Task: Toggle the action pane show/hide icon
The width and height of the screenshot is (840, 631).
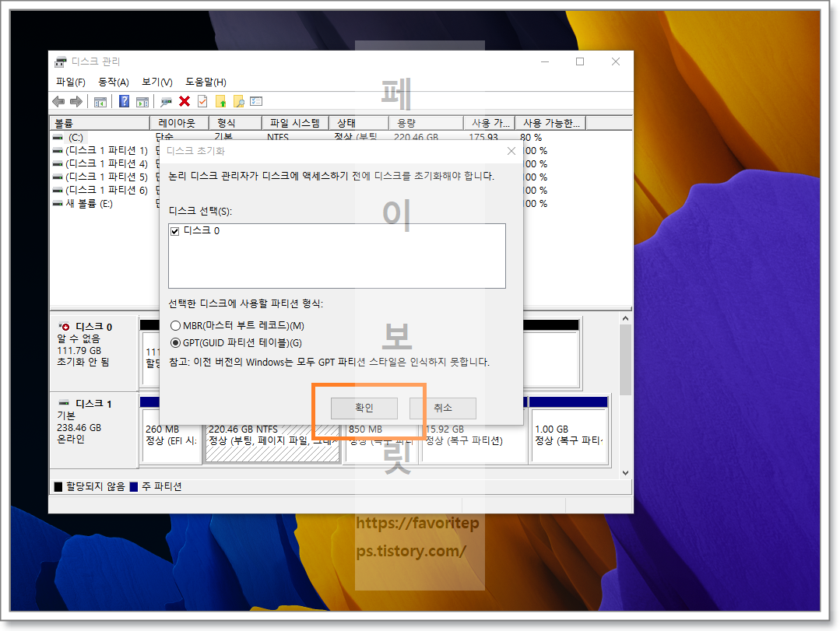Action: (x=142, y=102)
